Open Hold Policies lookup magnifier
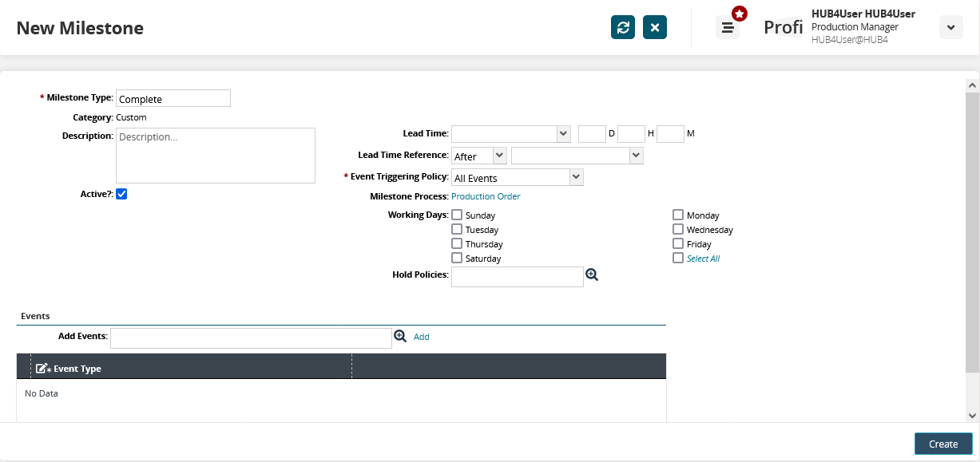Image resolution: width=980 pixels, height=462 pixels. pyautogui.click(x=592, y=274)
